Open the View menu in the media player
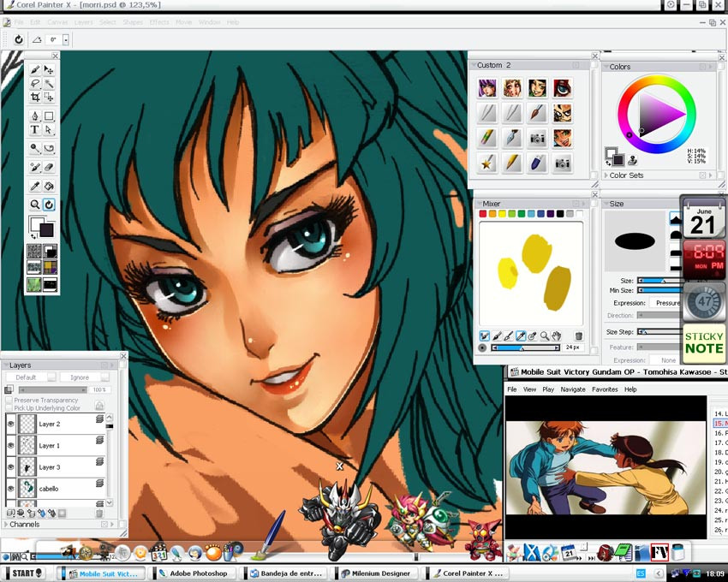This screenshot has width=728, height=582. pos(529,389)
